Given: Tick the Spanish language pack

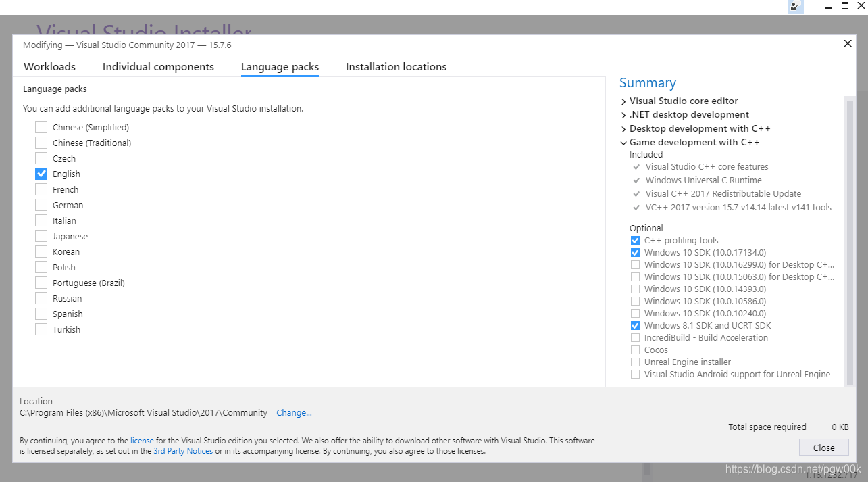Looking at the screenshot, I should point(41,314).
